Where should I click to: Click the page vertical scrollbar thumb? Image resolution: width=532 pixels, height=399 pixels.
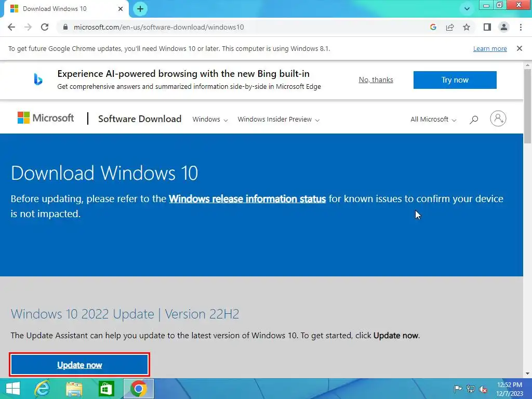coord(528,106)
